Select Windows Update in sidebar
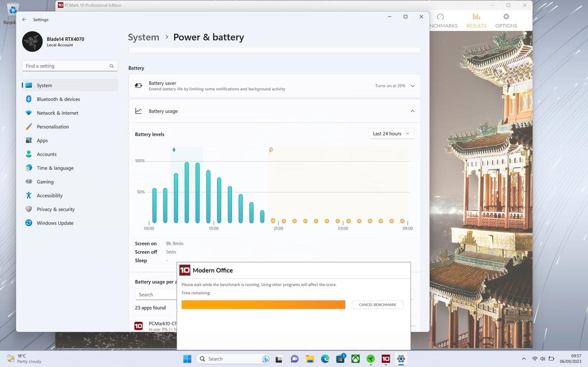Screen dimensions: 588x367 [55, 223]
